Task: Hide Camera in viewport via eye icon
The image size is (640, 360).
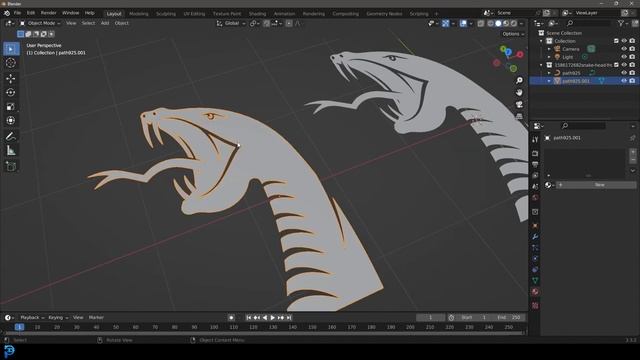Action: tap(624, 49)
